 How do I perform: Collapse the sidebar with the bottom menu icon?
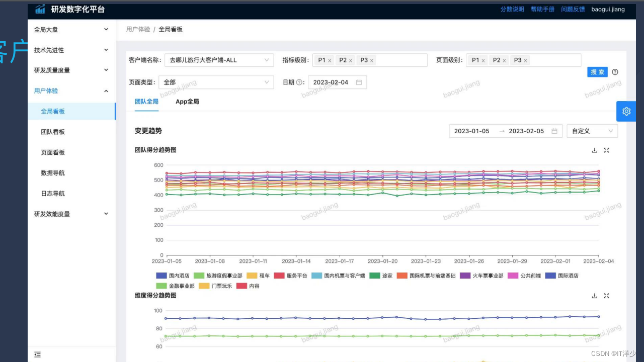[x=37, y=354]
